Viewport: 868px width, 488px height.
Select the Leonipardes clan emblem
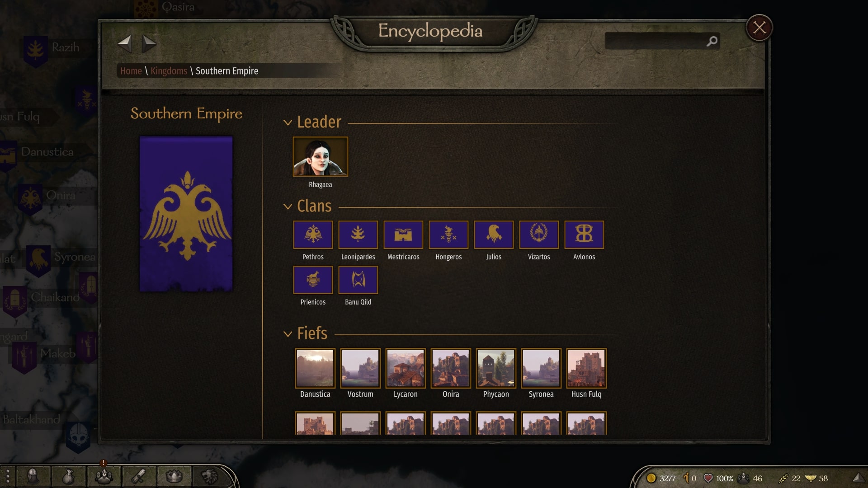coord(358,235)
